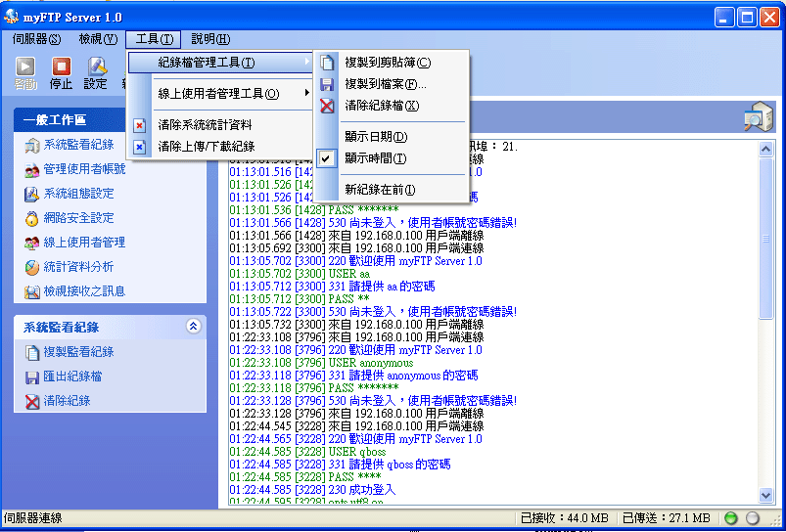Enable the 顯示日期 display option
The height and width of the screenshot is (532, 786).
(391, 137)
